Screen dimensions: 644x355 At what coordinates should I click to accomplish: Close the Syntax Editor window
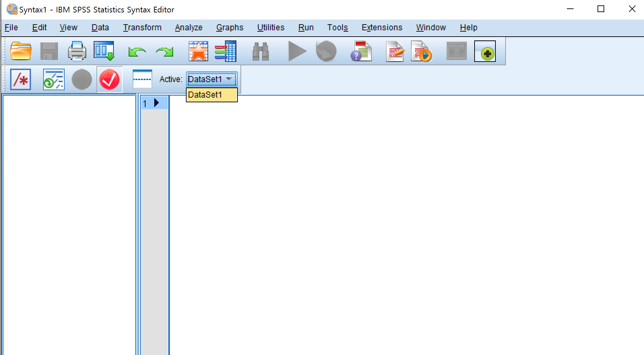click(632, 9)
